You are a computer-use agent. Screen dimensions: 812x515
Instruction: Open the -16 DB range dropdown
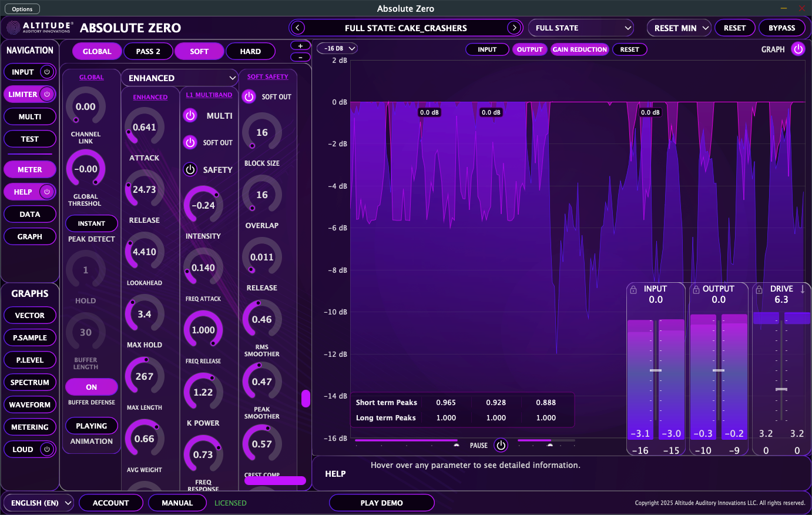(x=337, y=49)
